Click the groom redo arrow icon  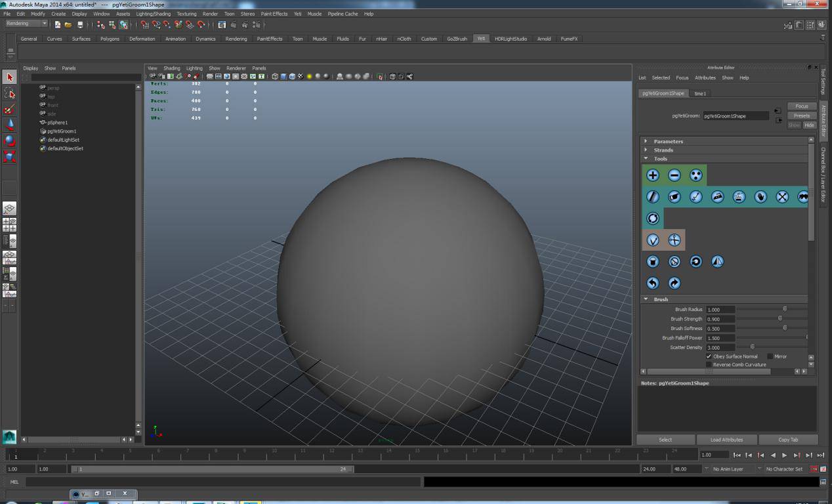point(674,283)
